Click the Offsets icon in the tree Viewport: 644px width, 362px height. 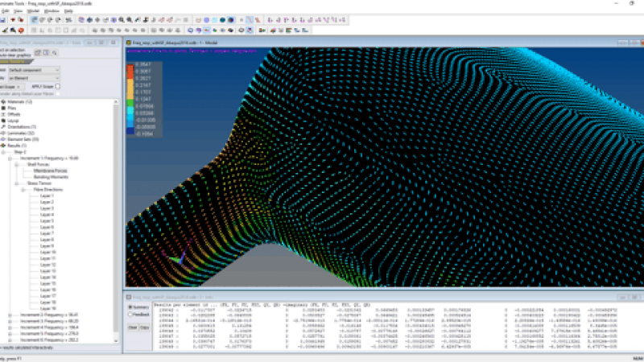coord(3,115)
